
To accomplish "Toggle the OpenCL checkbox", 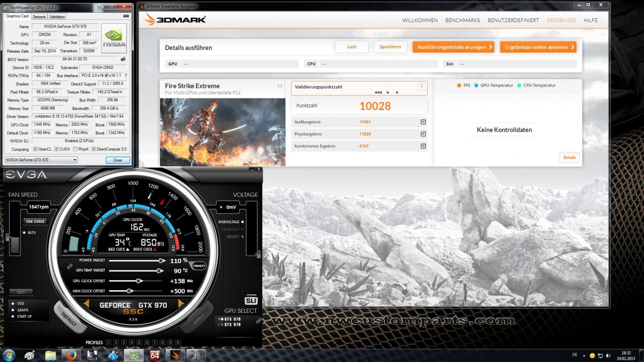I will click(36, 149).
